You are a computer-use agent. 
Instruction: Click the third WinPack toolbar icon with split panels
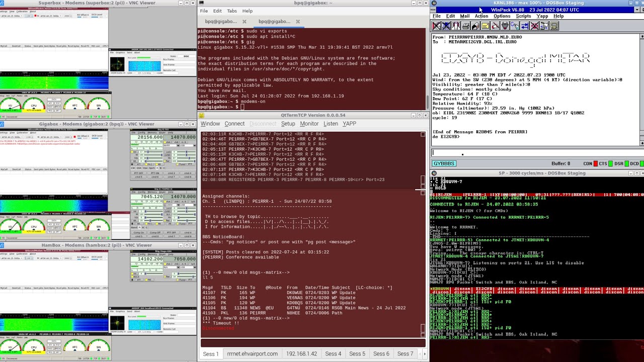456,26
